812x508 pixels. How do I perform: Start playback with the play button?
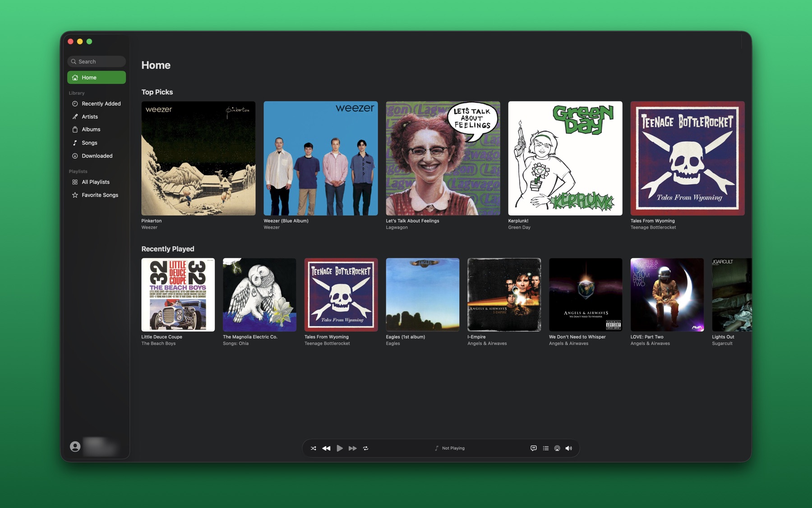(340, 448)
